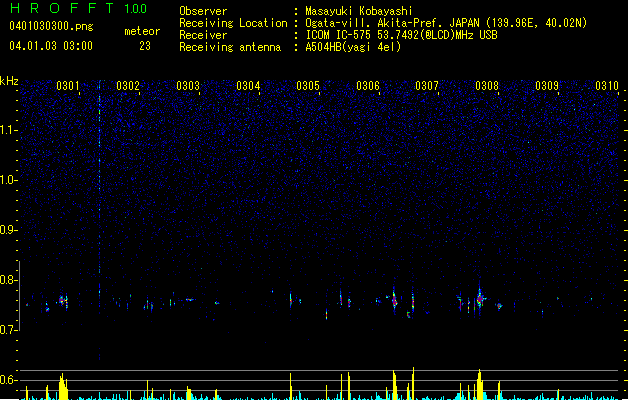Select the file name 0401030300.png

[51, 26]
